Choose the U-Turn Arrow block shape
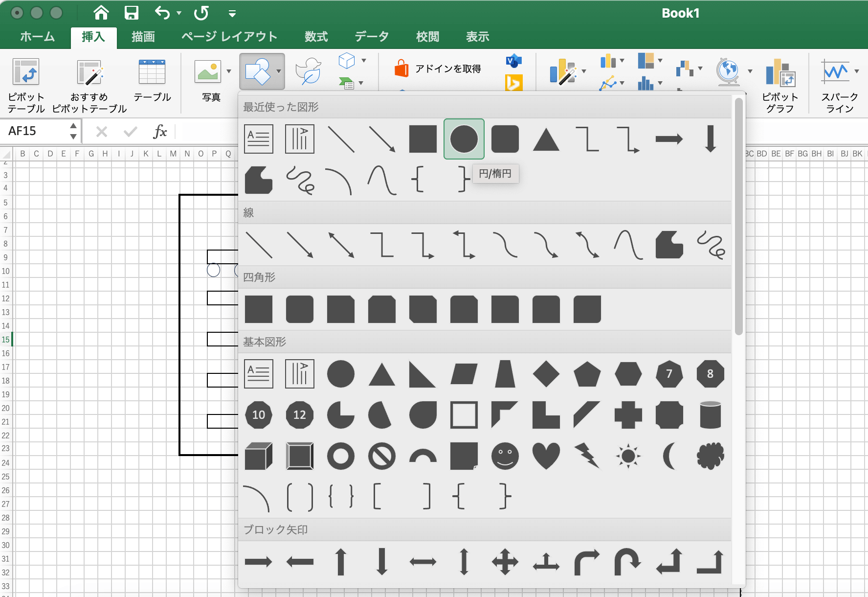Screen dimensions: 868x597 [628, 562]
